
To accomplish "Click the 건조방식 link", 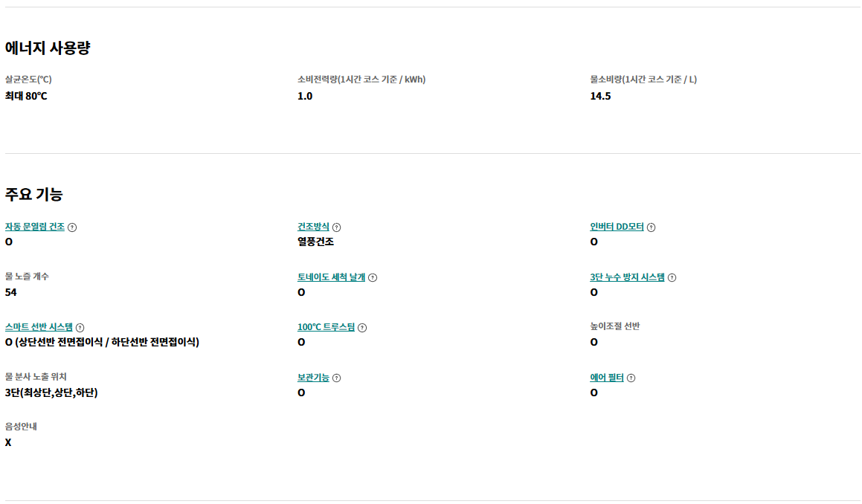I will pos(313,227).
